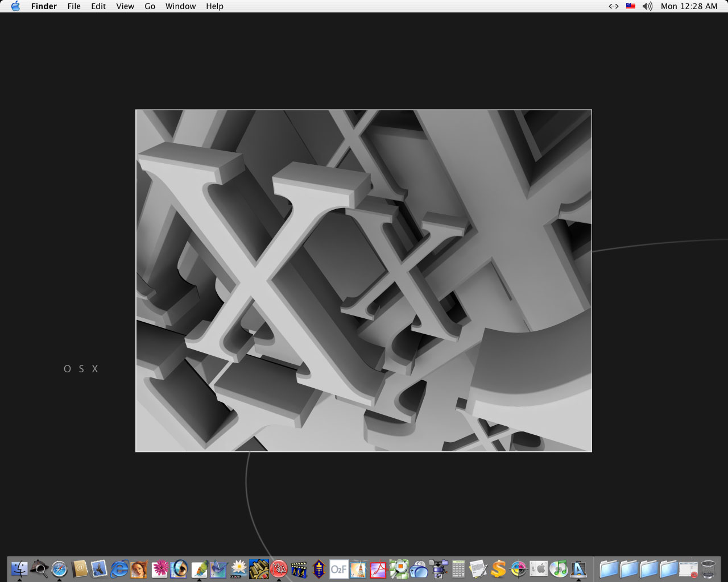Open the gold gears dock icon
The image size is (728, 582).
tap(259, 568)
